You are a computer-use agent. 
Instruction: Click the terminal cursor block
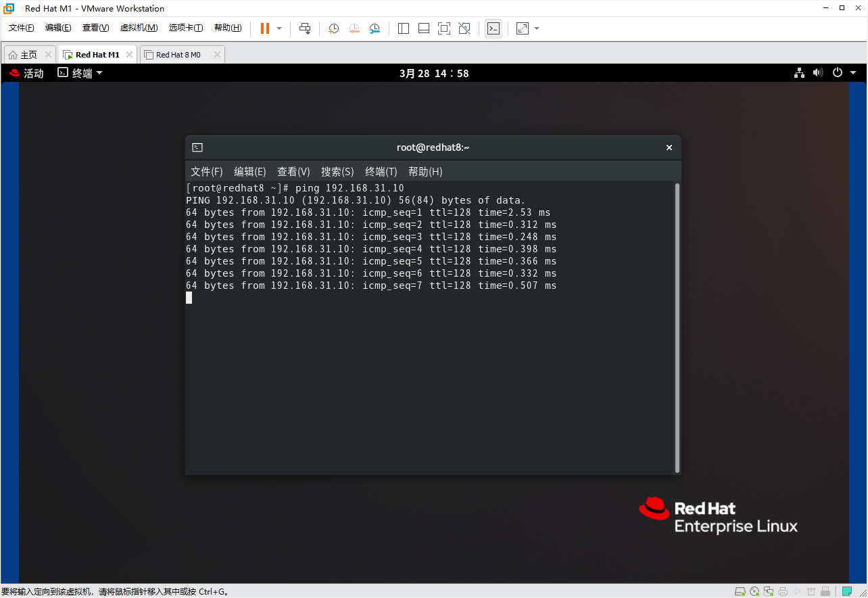click(189, 298)
